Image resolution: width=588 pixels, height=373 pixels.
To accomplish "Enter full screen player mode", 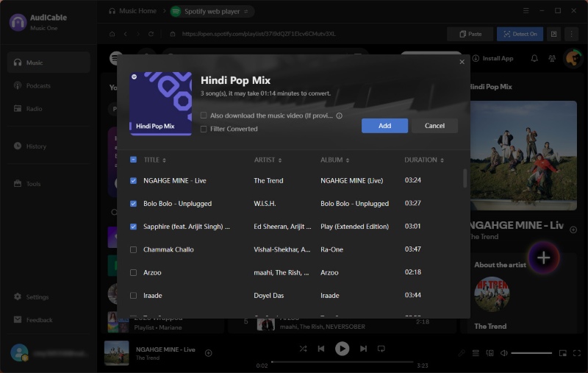I will tap(577, 353).
